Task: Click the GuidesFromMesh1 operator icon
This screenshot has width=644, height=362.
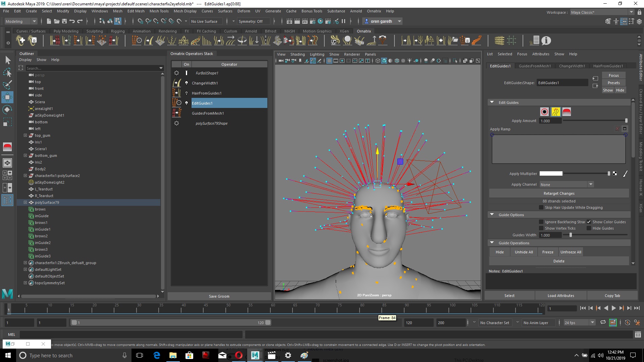Action: [x=176, y=113]
